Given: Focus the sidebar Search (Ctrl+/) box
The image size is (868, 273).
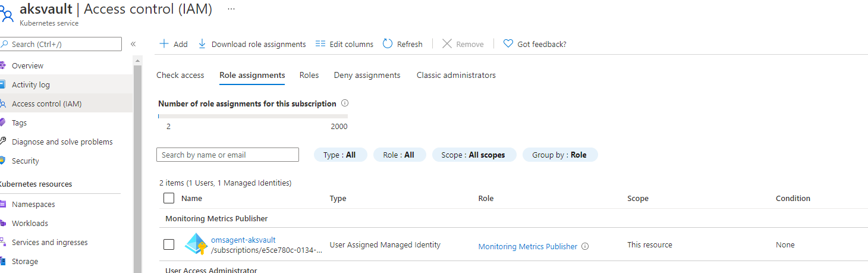Looking at the screenshot, I should tap(61, 44).
